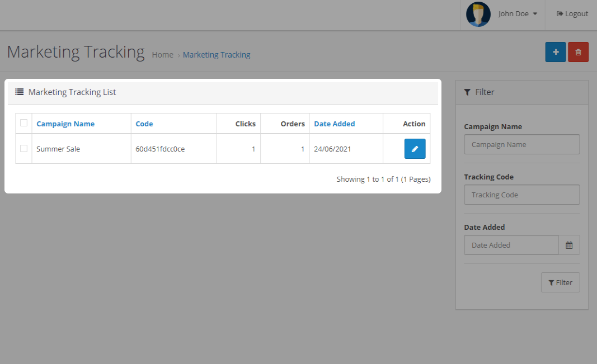Focus the Campaign Name filter field

[x=521, y=144]
